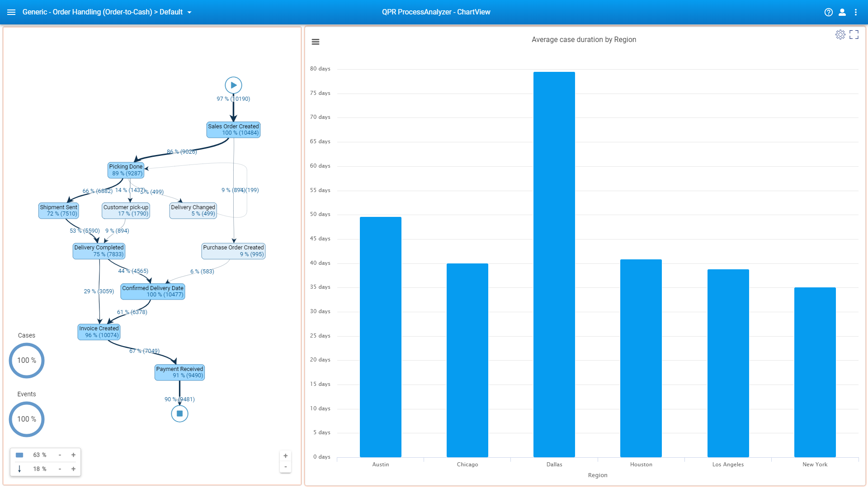Select the Invoice Created activity node
Image resolution: width=868 pixels, height=488 pixels.
pyautogui.click(x=99, y=332)
